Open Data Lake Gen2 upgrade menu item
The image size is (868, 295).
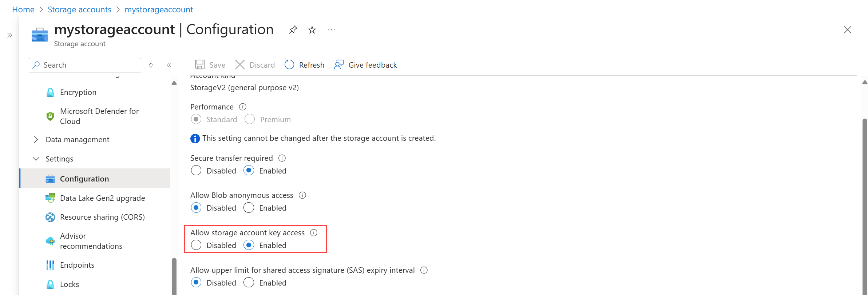coord(102,198)
